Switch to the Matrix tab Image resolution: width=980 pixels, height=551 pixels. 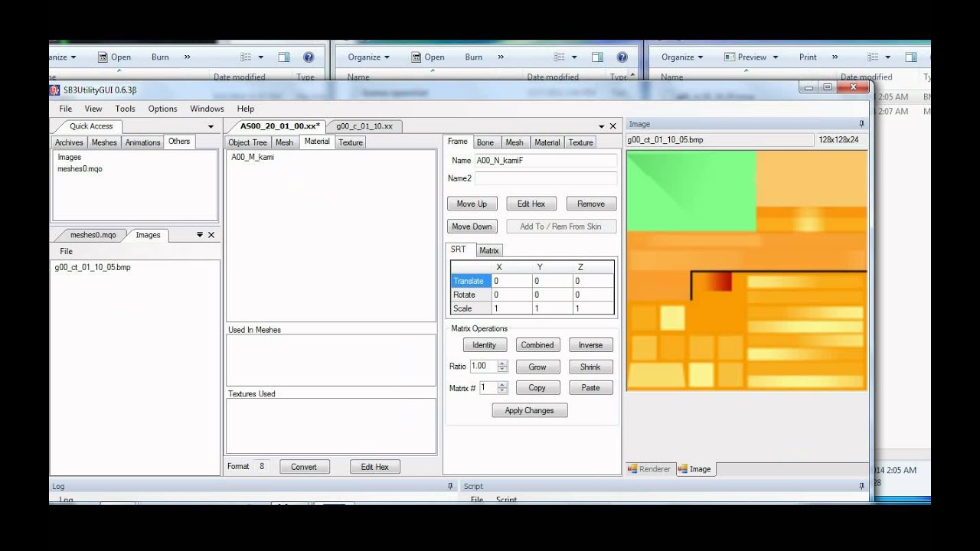click(x=489, y=250)
